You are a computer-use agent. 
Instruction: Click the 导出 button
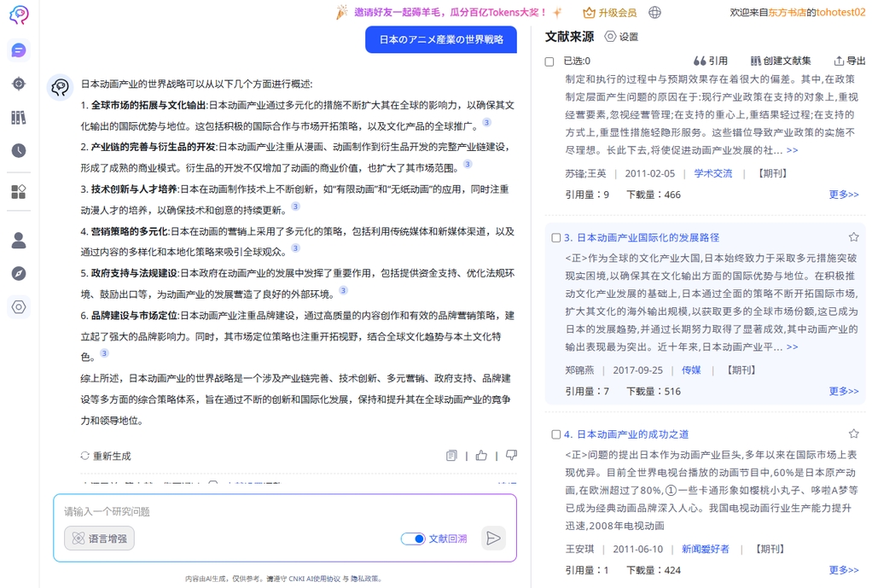click(x=850, y=61)
